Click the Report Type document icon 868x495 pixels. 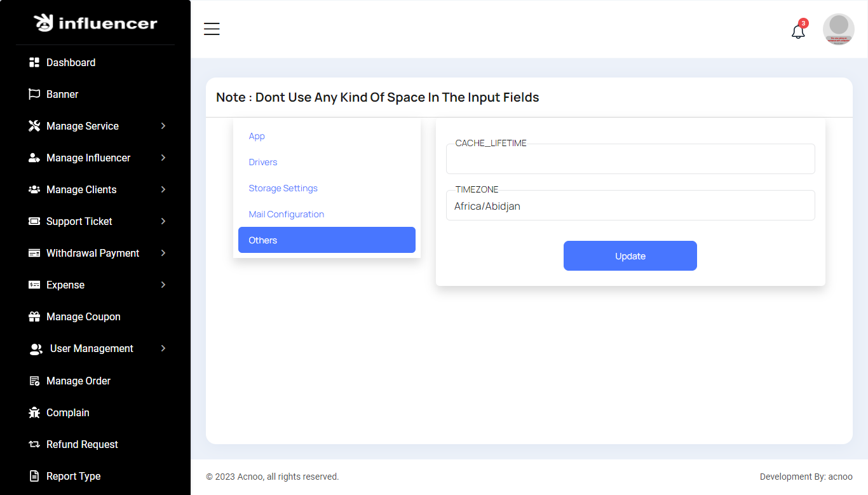(34, 476)
